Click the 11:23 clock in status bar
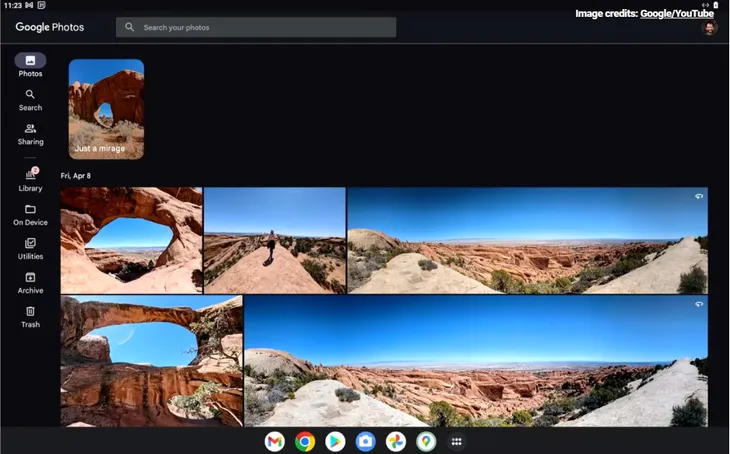730x454 pixels. click(x=13, y=5)
